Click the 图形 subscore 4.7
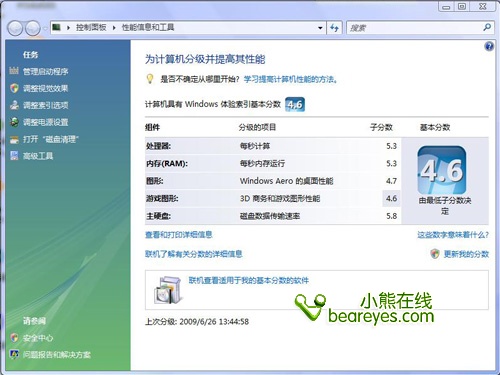This screenshot has height=375, width=500. (391, 181)
